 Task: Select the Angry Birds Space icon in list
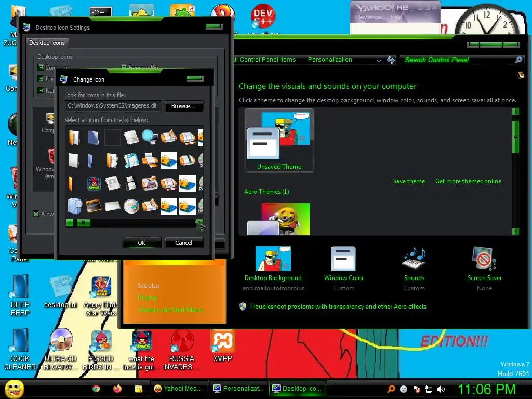pos(94,183)
